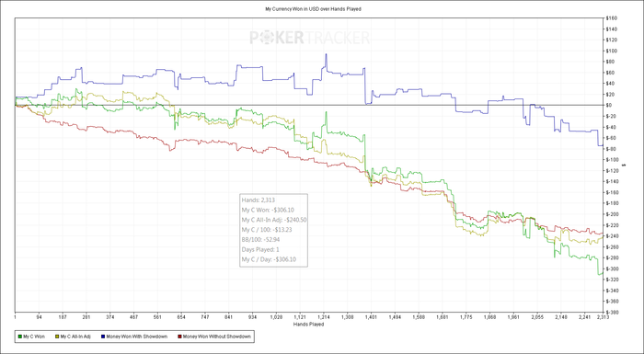Click the 467 x-axis tick label

point(133,317)
